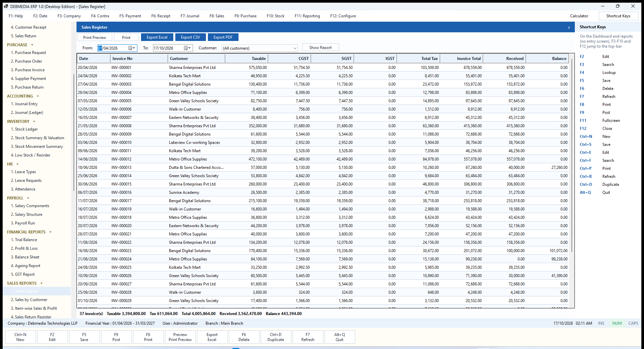Viewport: 644px width, 349px height.
Task: Click the DEBMEDIA ERP app icon in title bar
Action: click(6, 6)
